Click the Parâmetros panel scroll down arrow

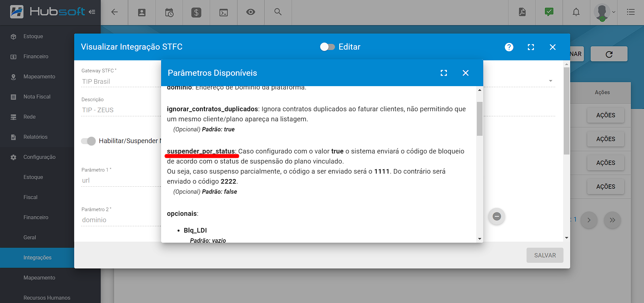480,239
